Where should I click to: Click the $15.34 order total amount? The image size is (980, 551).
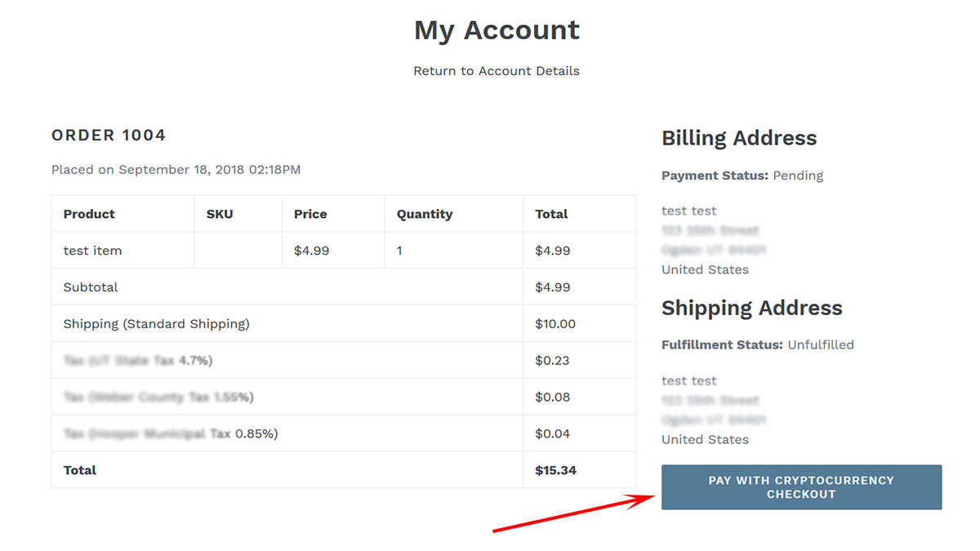555,470
